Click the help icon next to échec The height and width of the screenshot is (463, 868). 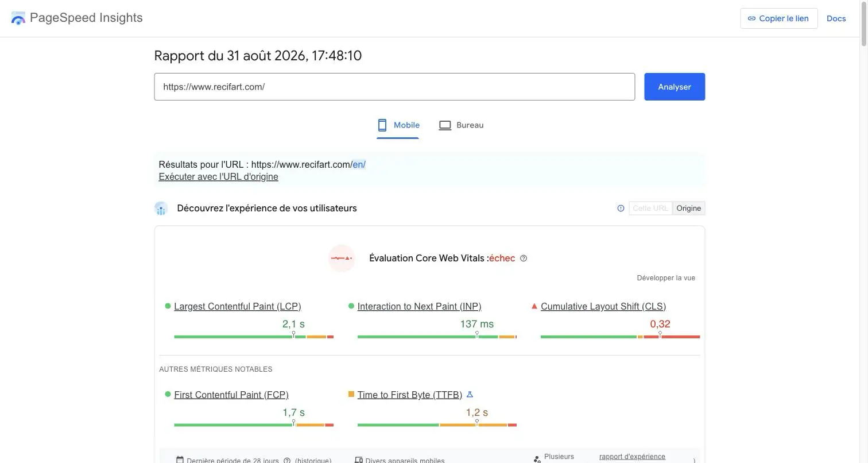coord(524,258)
